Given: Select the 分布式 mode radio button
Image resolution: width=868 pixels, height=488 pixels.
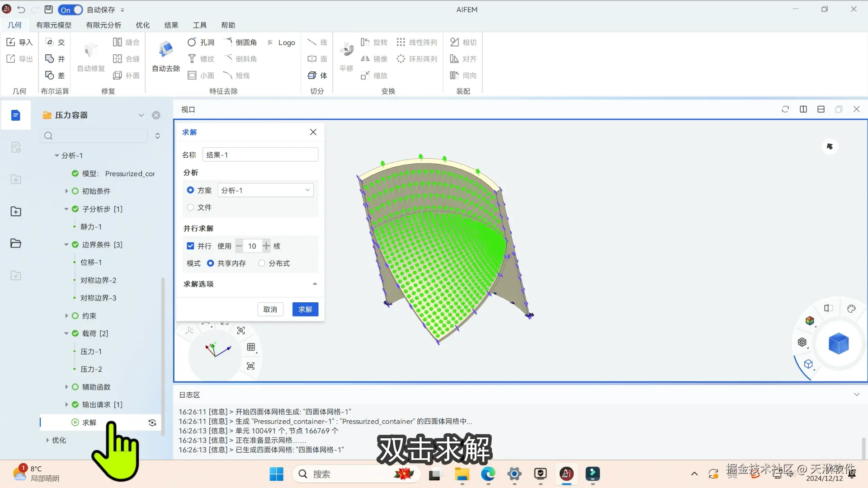Looking at the screenshot, I should 262,263.
